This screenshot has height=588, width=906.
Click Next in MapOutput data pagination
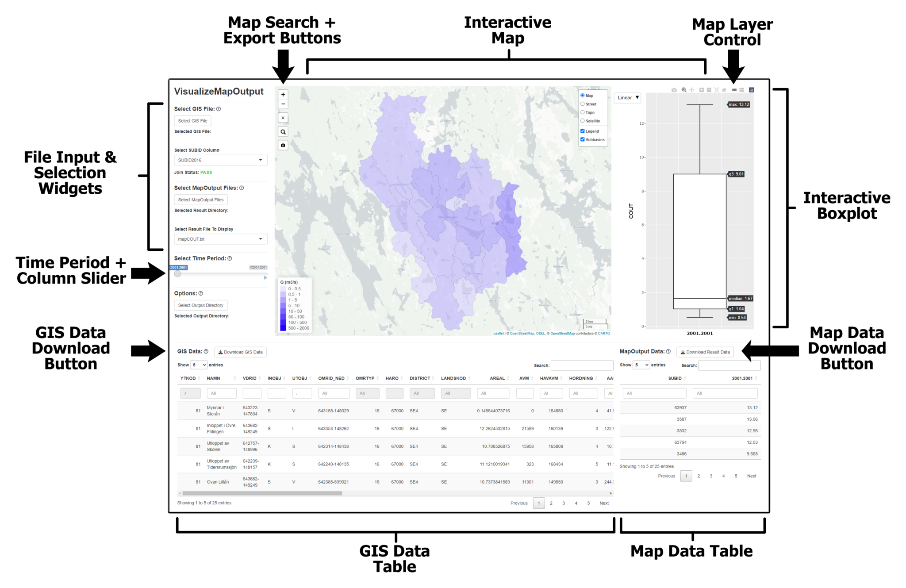(x=751, y=476)
